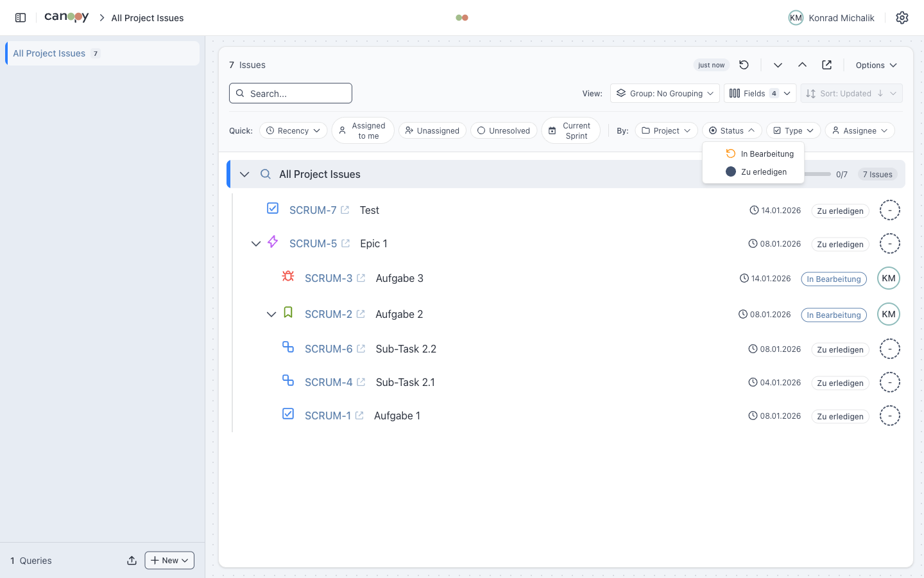Open SCRUM-7 external link icon
Image resolution: width=924 pixels, height=578 pixels.
(345, 210)
